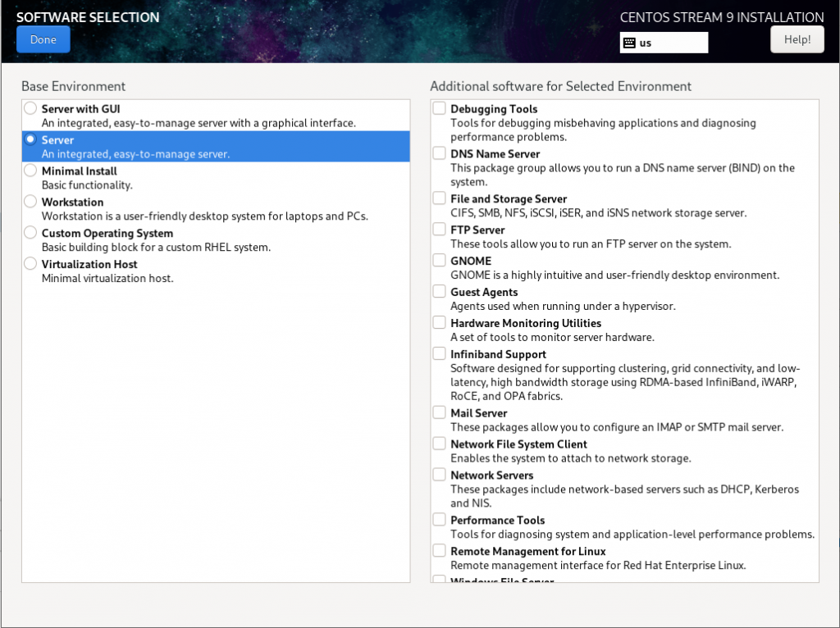Click 'Additional software for Selected Environment' heading

560,86
